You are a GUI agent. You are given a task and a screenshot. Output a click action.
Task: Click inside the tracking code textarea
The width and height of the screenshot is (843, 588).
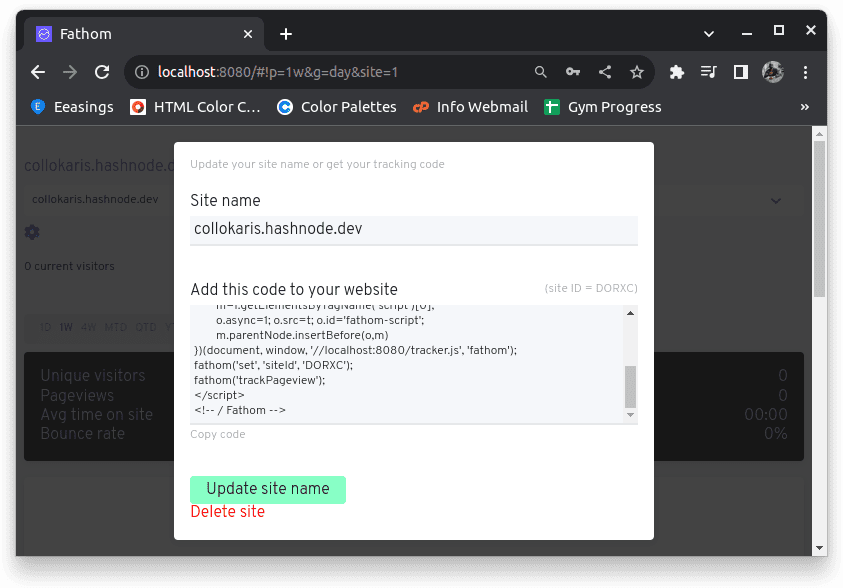pos(407,364)
